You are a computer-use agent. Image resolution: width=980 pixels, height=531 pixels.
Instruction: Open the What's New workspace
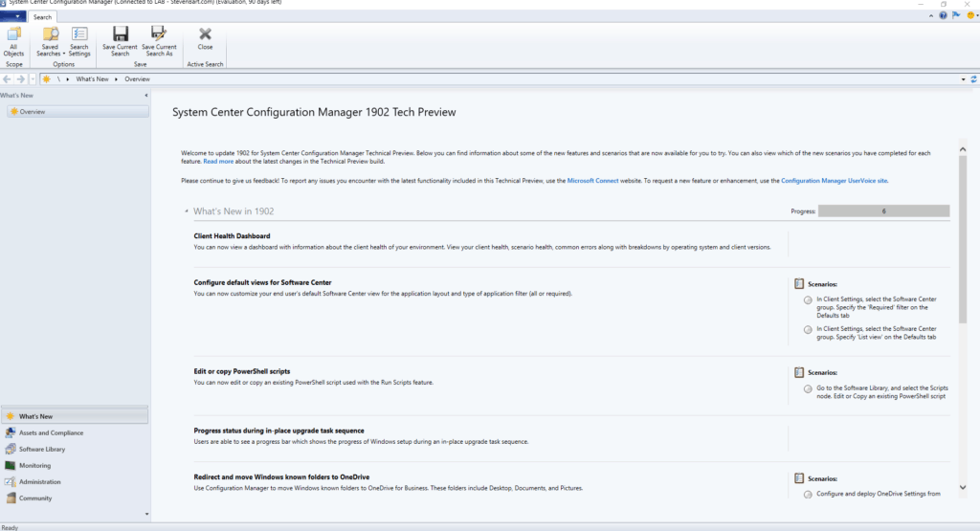[75, 416]
